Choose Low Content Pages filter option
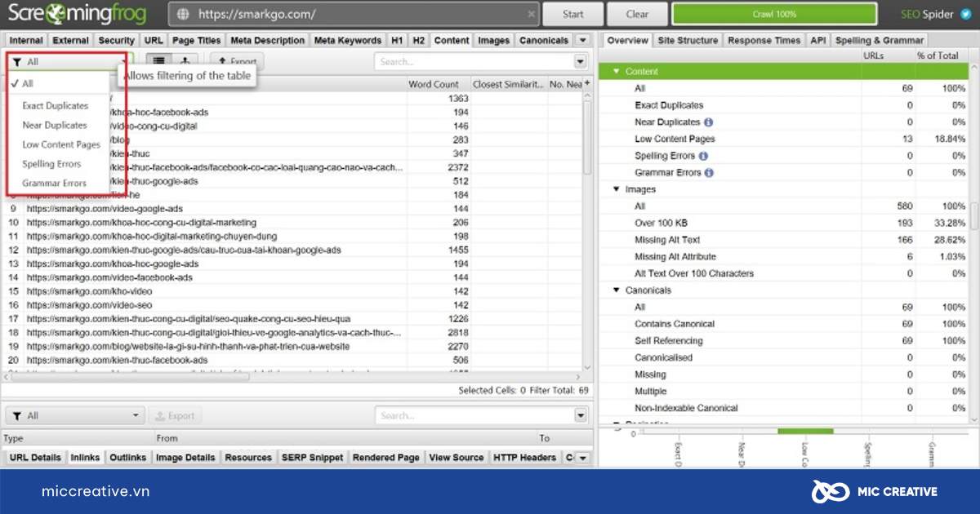 coord(61,144)
